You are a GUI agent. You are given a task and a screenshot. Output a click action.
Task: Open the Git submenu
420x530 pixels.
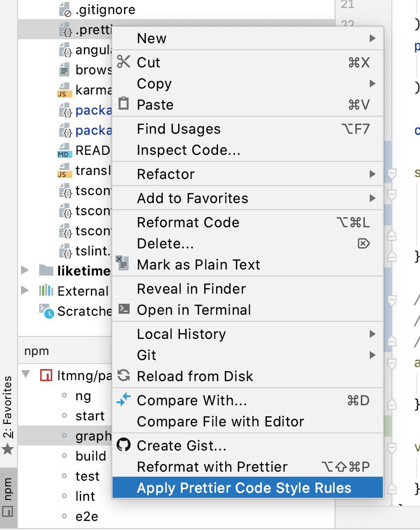click(248, 355)
